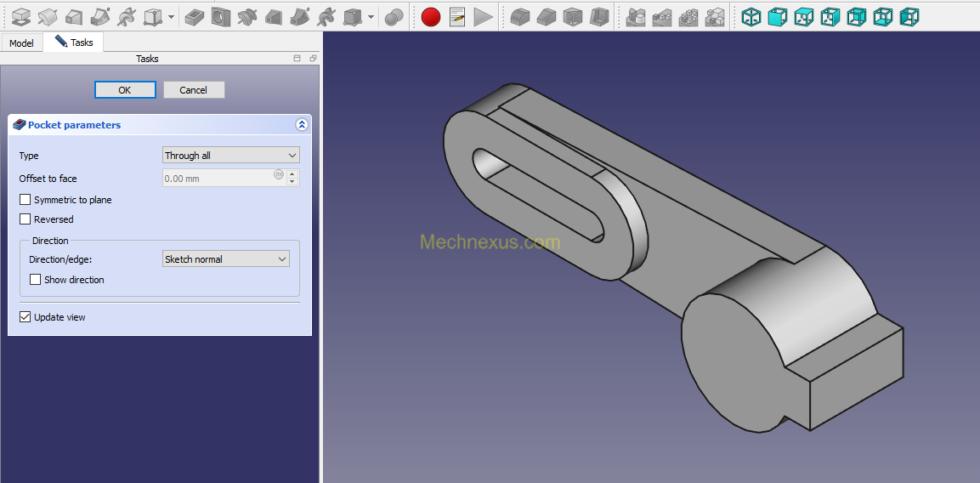The height and width of the screenshot is (483, 980).
Task: Activate the Groove tool
Action: coord(247,17)
